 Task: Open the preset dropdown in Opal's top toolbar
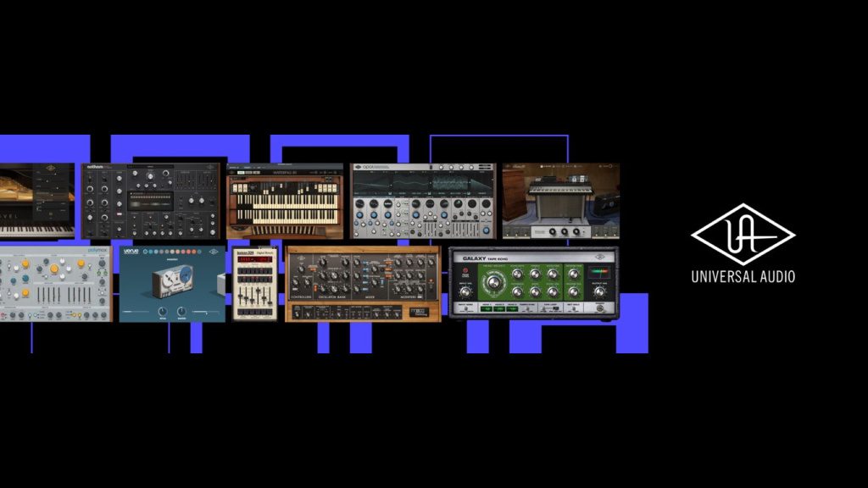point(381,166)
